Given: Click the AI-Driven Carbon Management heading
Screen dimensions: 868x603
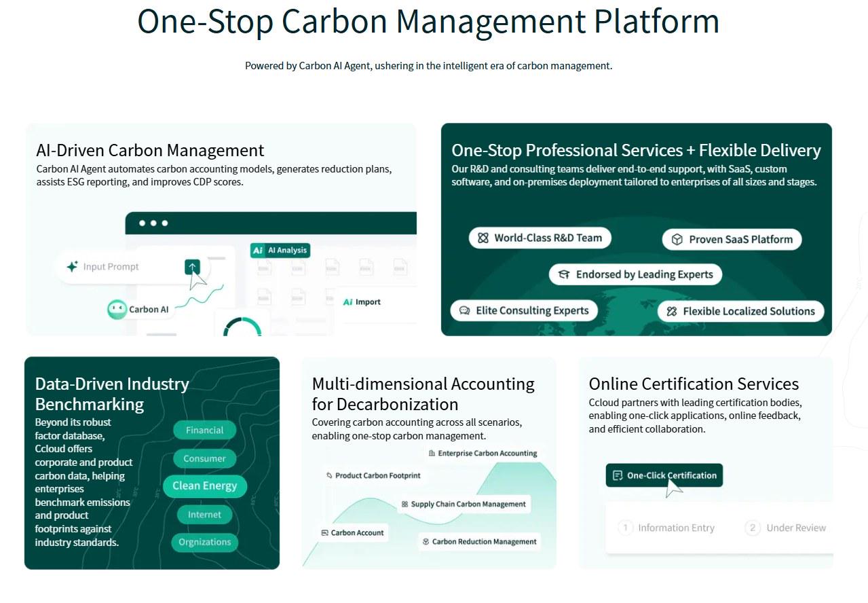Looking at the screenshot, I should 150,150.
